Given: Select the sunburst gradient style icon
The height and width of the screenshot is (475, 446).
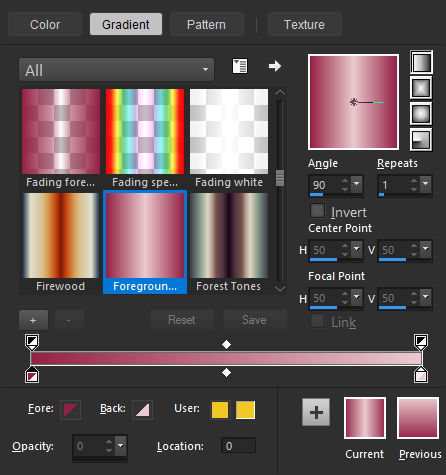Looking at the screenshot, I should (x=421, y=114).
